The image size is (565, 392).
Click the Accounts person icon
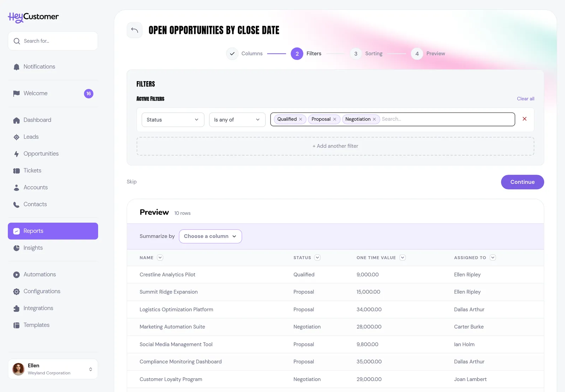pyautogui.click(x=16, y=188)
